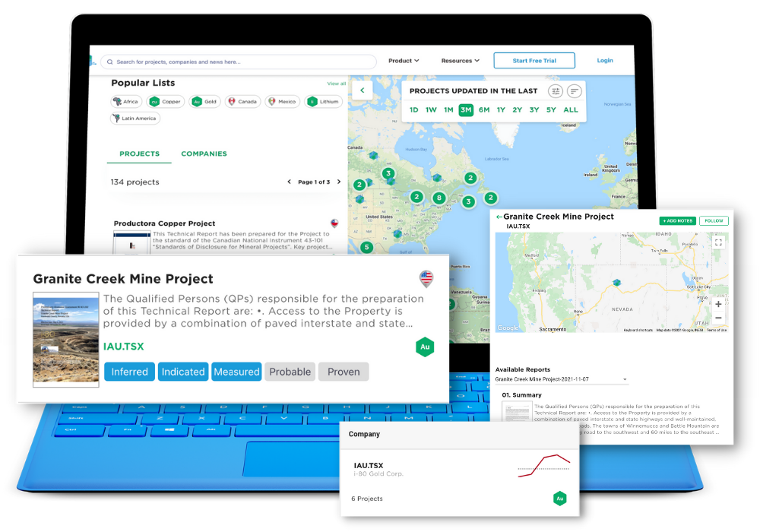Click the Login link
Screen dimensions: 760x532
pyautogui.click(x=604, y=60)
